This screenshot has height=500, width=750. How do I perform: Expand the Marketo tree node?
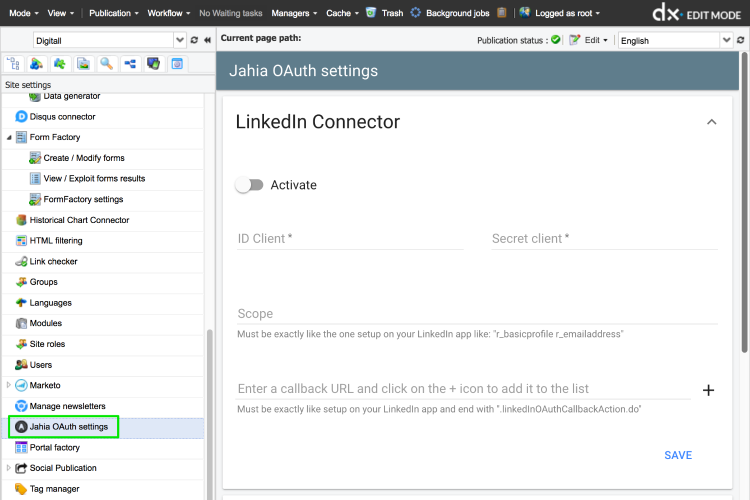coord(9,385)
